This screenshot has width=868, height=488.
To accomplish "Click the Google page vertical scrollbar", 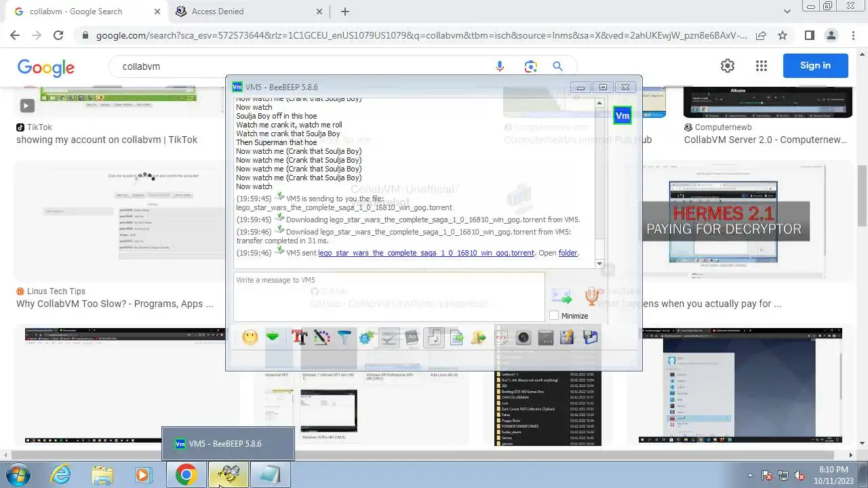I will [863, 197].
